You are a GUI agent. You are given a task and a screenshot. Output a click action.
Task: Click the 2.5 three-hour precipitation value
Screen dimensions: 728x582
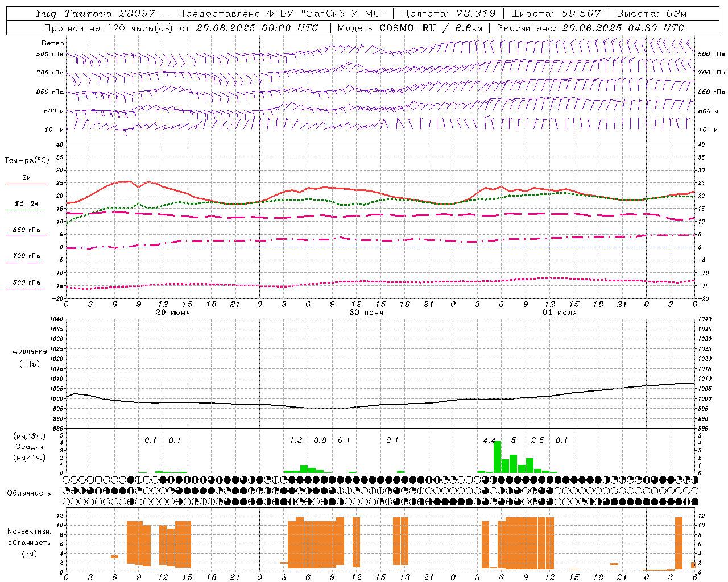click(537, 440)
